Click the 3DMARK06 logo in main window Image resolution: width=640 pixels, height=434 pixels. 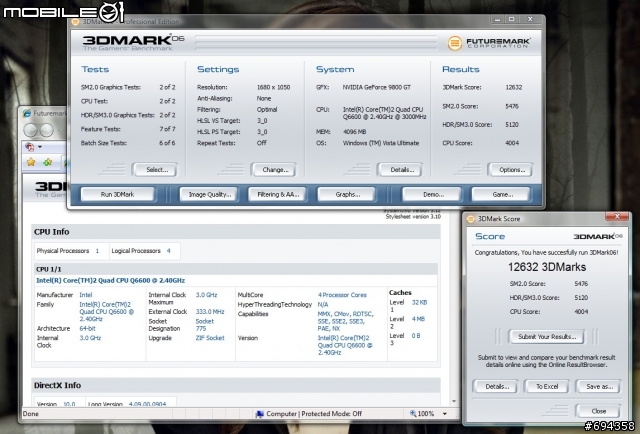(133, 42)
